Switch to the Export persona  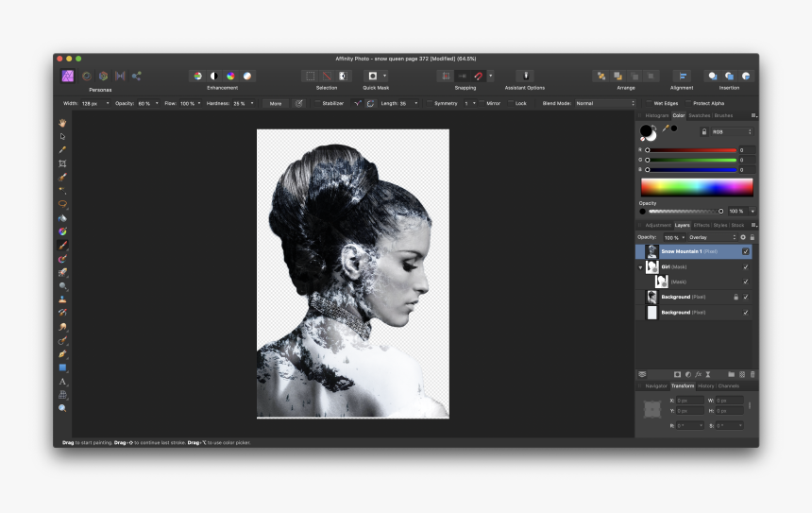point(136,77)
